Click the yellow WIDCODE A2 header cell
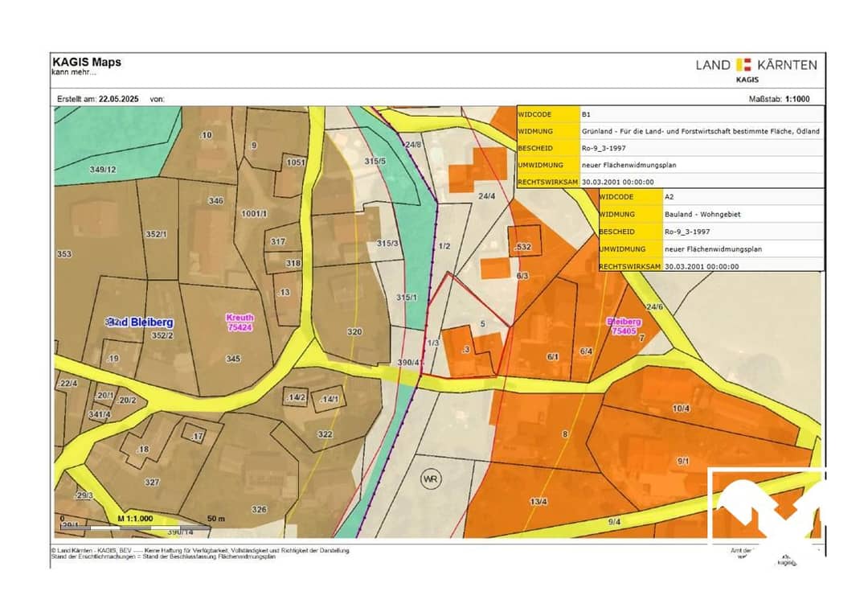Screen dimensions: 868x612 (x=631, y=196)
